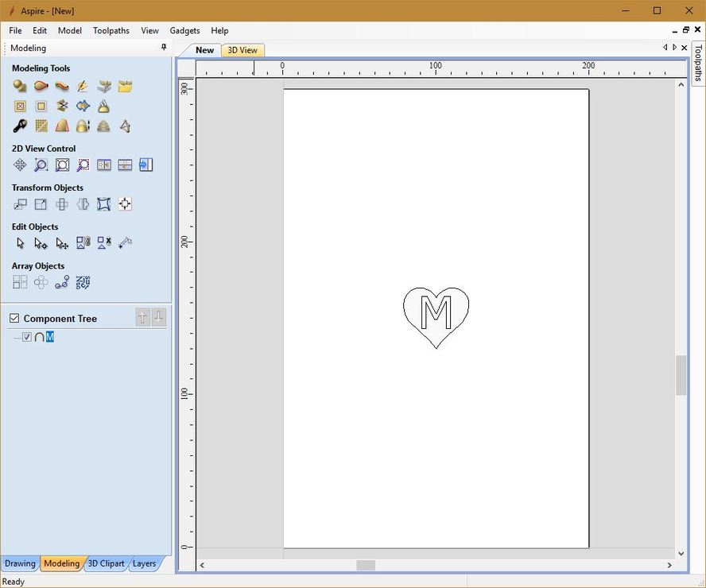This screenshot has width=706, height=588.
Task: Click the Set Size scale icon
Action: coord(41,204)
